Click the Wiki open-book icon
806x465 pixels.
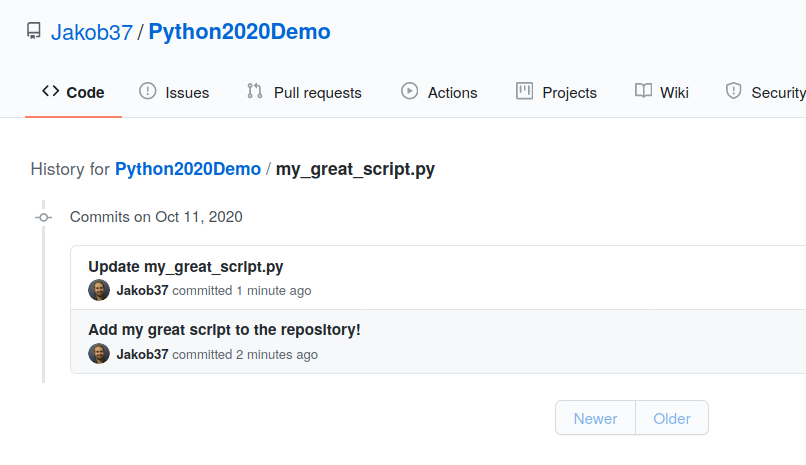[x=643, y=91]
